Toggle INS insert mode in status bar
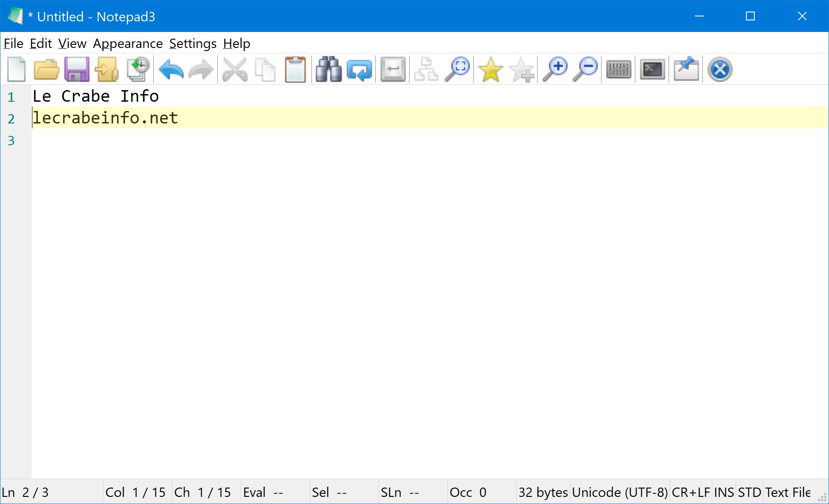The height and width of the screenshot is (504, 829). point(724,492)
